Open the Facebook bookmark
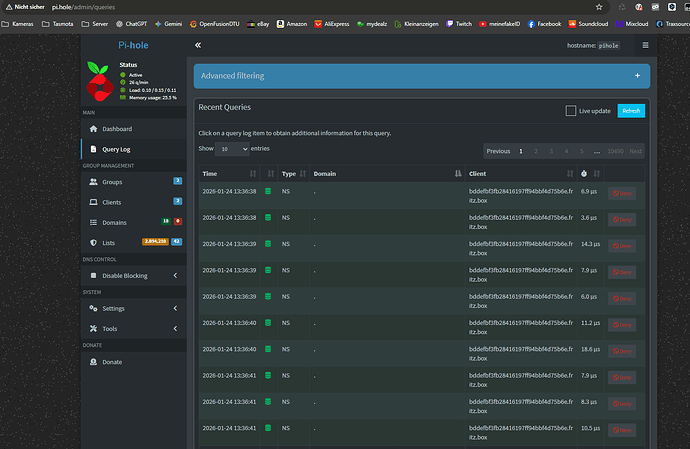Screen dimensions: 690x449 [544, 24]
